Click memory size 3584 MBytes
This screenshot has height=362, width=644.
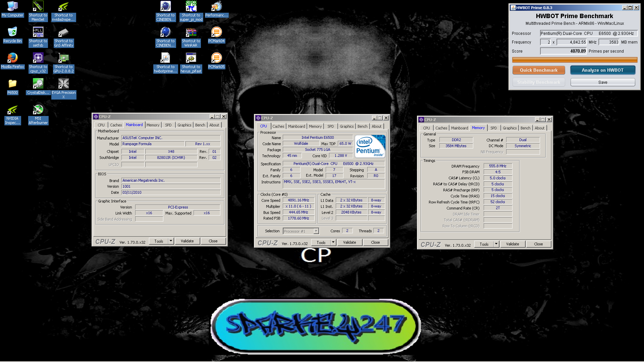point(456,146)
